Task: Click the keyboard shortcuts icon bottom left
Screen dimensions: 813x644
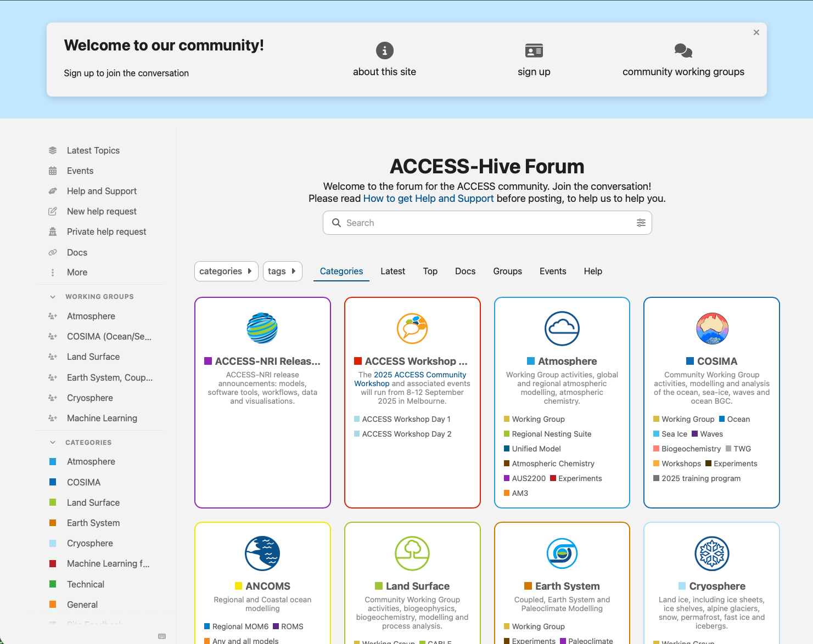Action: [162, 636]
